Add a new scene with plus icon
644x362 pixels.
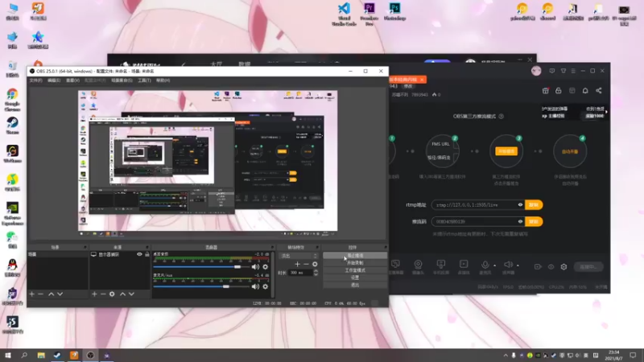31,294
